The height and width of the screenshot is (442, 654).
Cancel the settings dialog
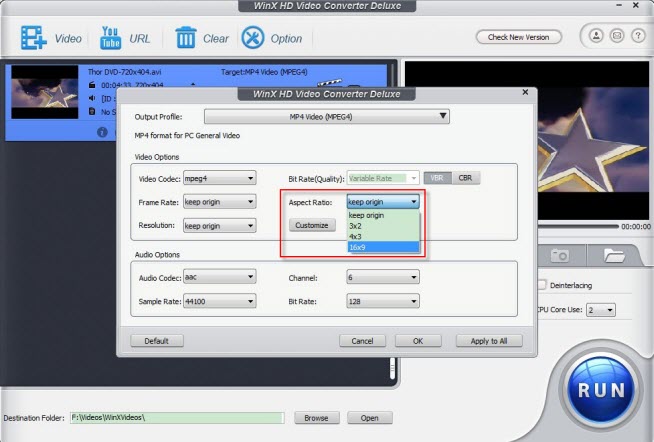(362, 341)
